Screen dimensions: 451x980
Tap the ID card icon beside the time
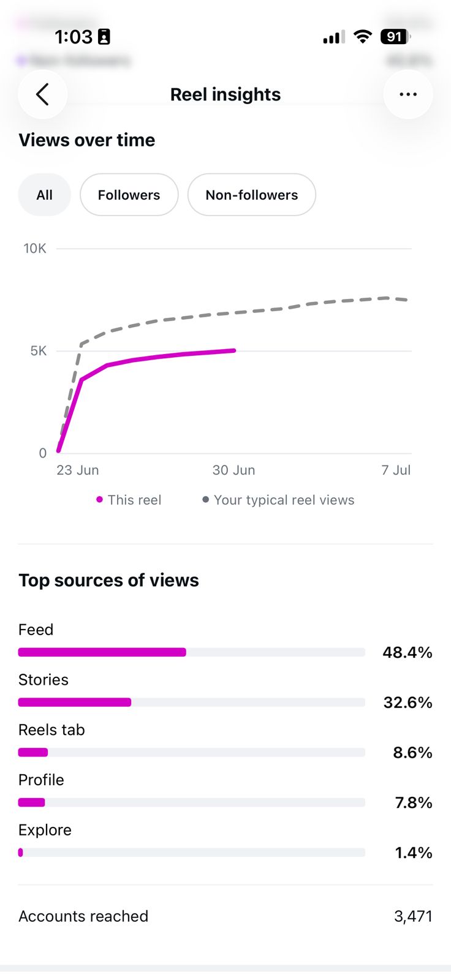104,37
